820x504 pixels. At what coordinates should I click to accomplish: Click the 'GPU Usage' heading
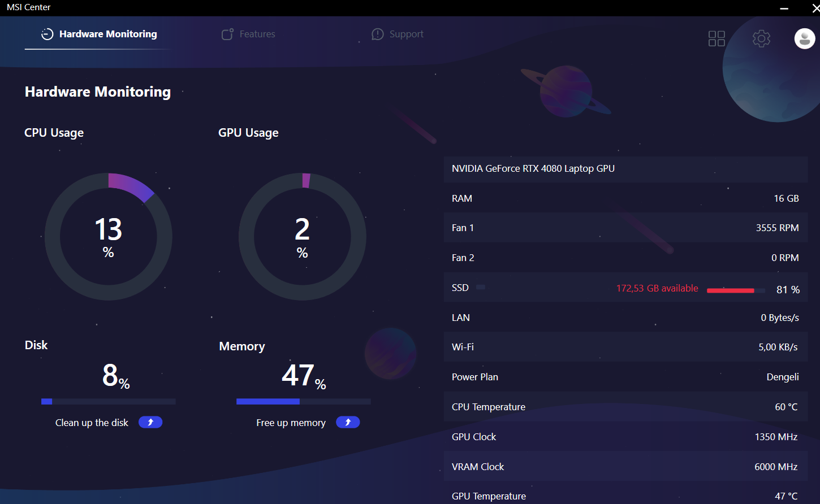[248, 133]
